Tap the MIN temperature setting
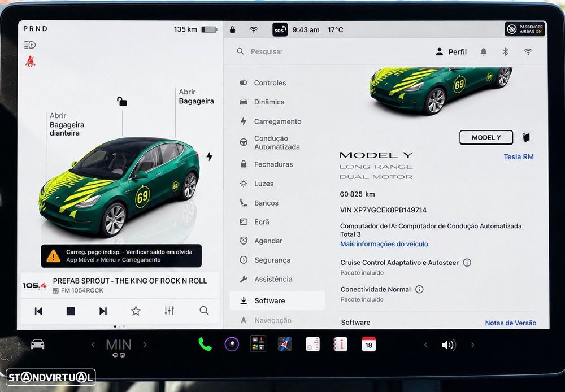 point(119,345)
